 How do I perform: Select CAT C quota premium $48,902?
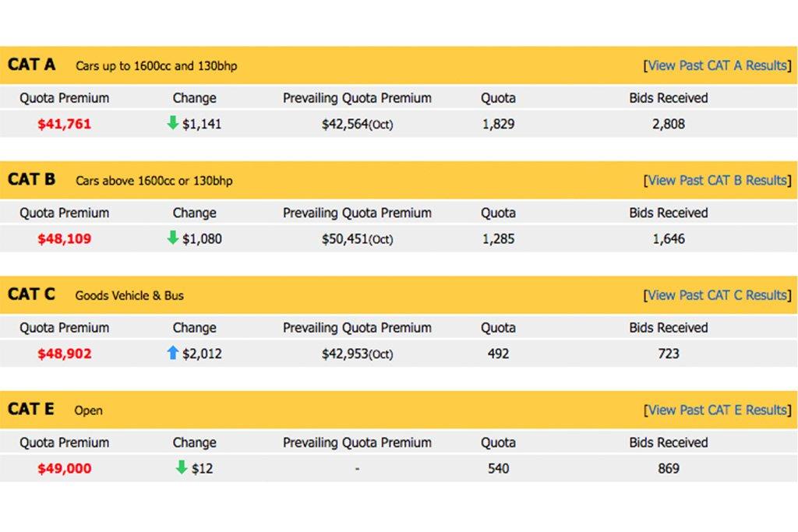[64, 354]
